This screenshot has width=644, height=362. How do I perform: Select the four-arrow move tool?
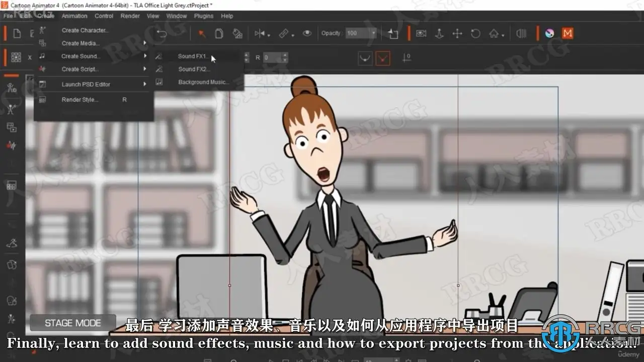(457, 34)
